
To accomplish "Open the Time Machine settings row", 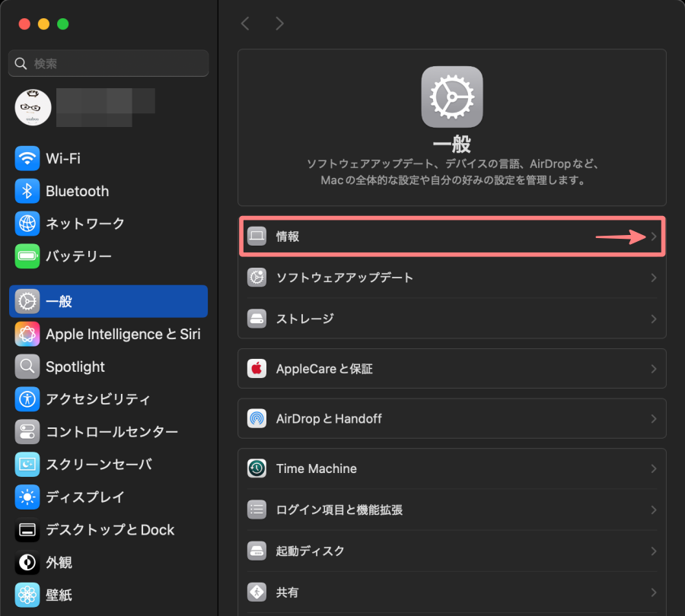I will click(x=452, y=468).
